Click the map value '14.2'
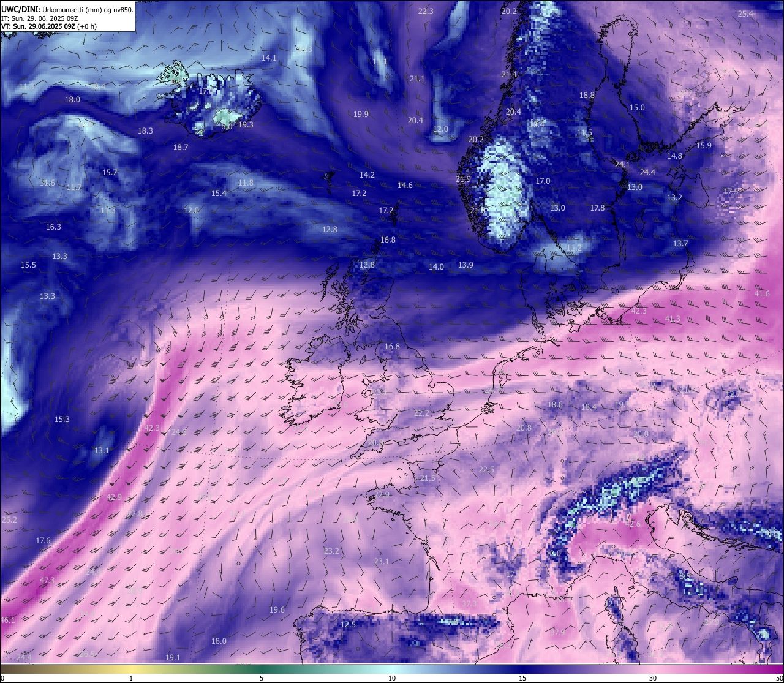784x683 pixels. [x=367, y=175]
